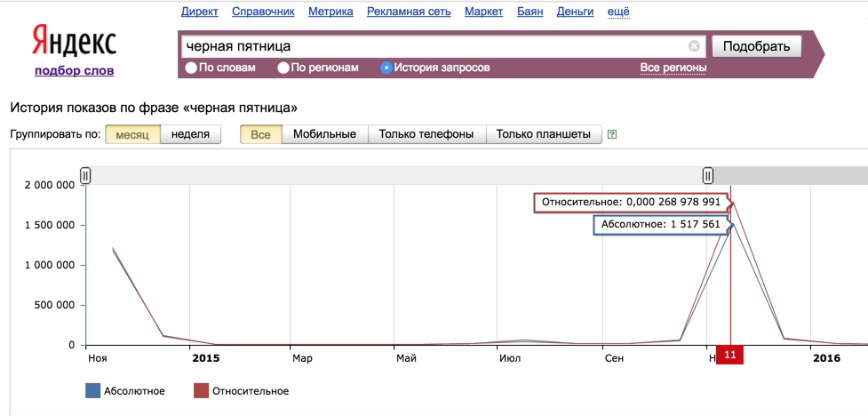Open the Справочник link
The width and height of the screenshot is (868, 416).
[x=264, y=12]
